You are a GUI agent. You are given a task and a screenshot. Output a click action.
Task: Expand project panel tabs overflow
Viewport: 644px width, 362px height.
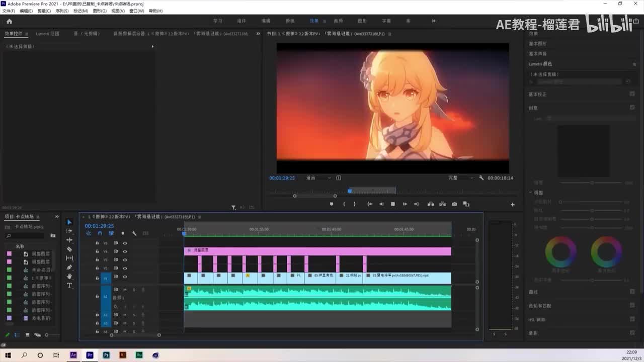pyautogui.click(x=57, y=217)
